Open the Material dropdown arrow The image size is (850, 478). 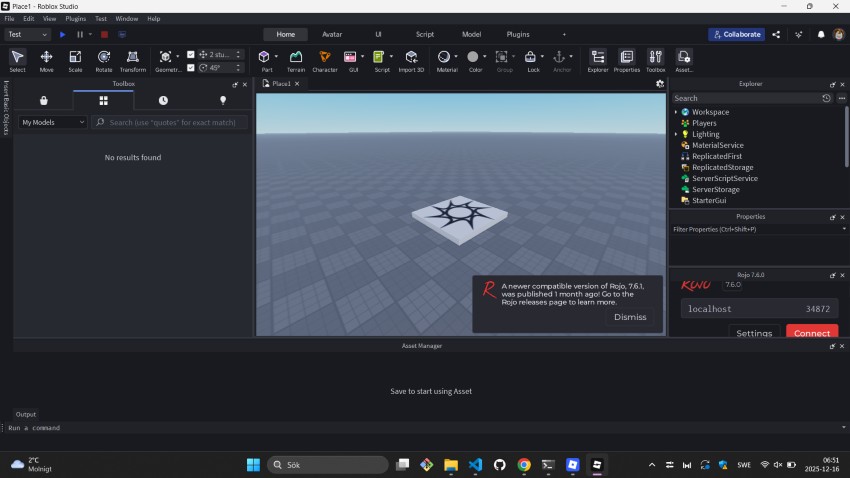[456, 56]
